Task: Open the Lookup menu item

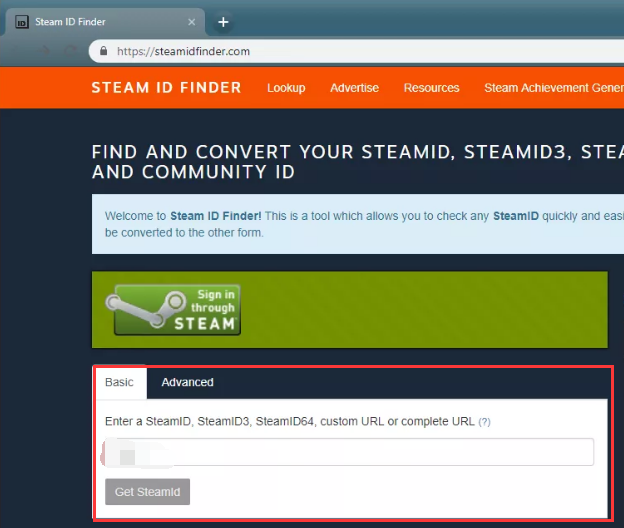Action: [x=286, y=88]
